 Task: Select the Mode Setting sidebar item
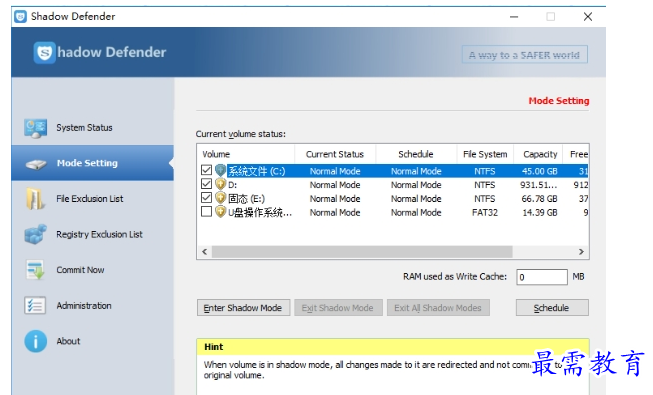coord(92,163)
